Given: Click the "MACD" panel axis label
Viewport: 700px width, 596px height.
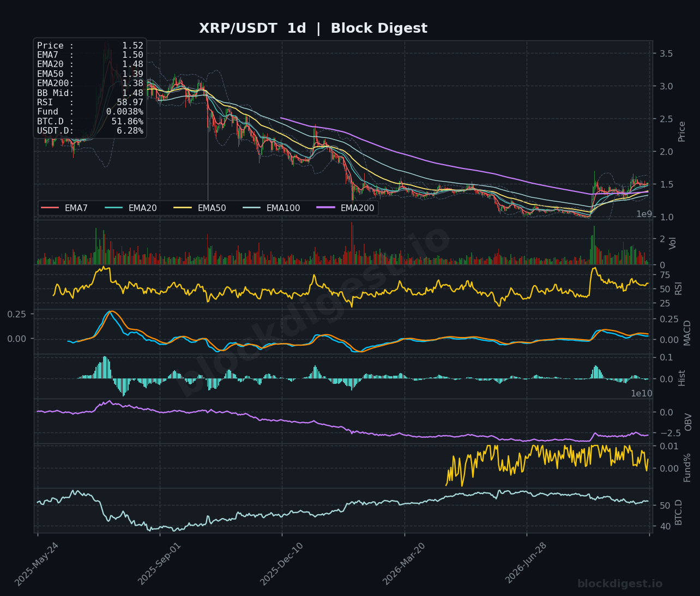Looking at the screenshot, I should [687, 333].
